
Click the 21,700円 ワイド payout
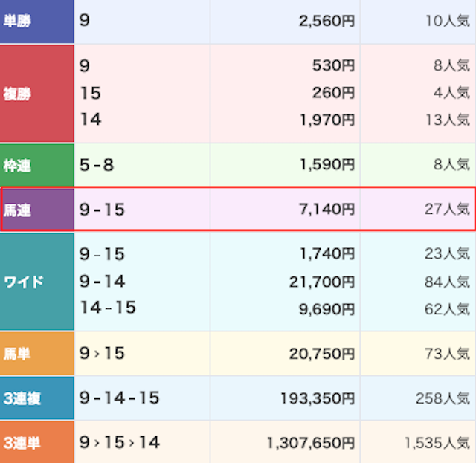click(x=322, y=282)
